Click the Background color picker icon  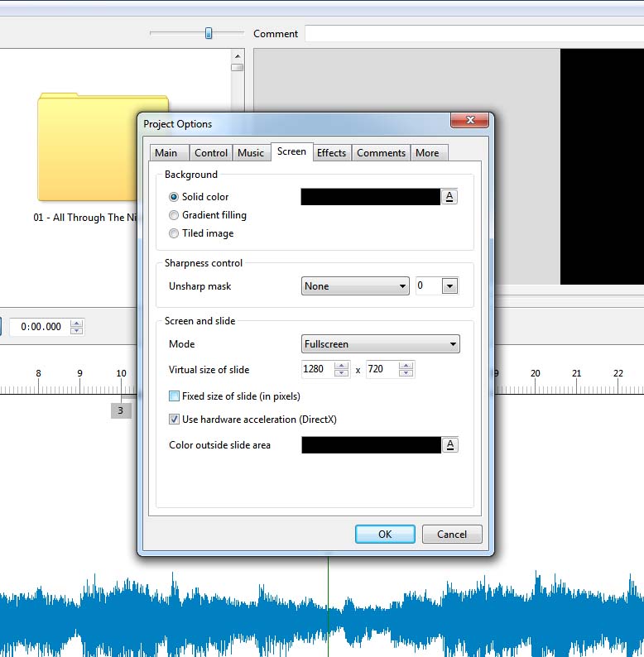tap(449, 197)
